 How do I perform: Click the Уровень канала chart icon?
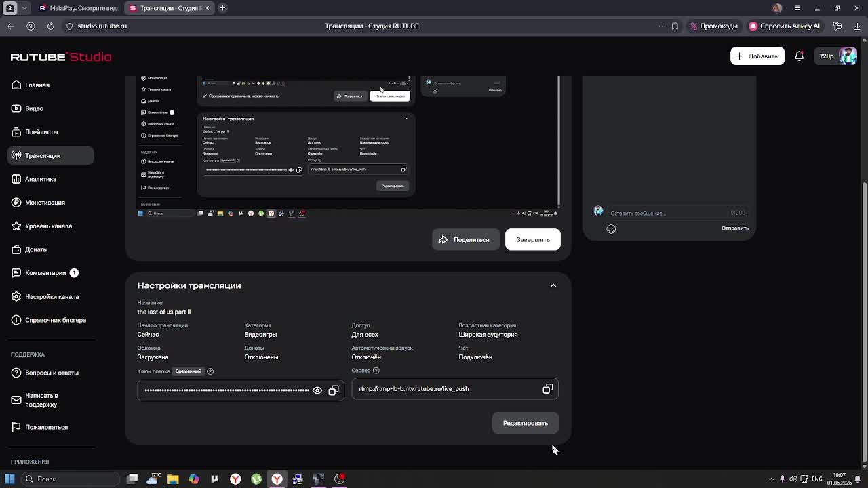click(x=16, y=226)
